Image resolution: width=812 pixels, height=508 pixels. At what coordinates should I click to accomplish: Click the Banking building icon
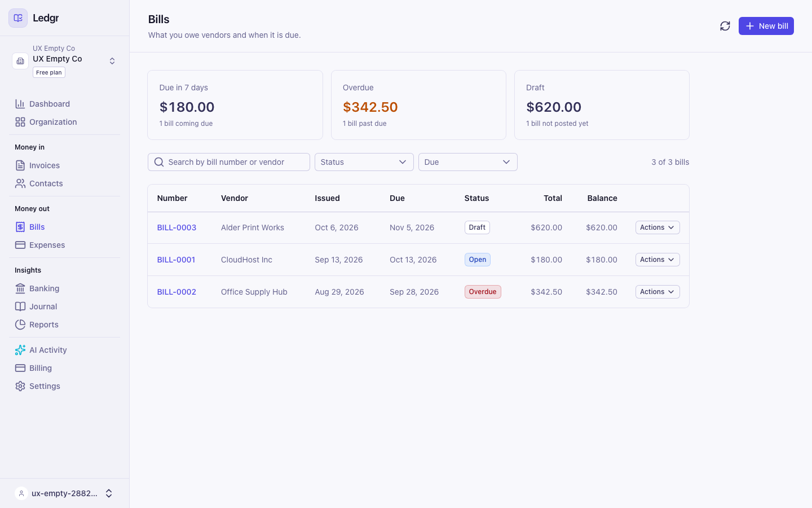coord(20,288)
